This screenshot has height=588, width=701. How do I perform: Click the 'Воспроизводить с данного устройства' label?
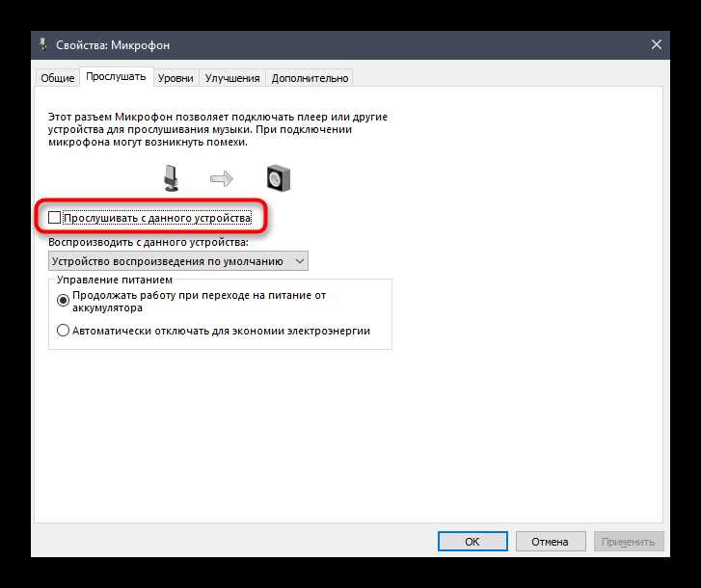pyautogui.click(x=148, y=242)
